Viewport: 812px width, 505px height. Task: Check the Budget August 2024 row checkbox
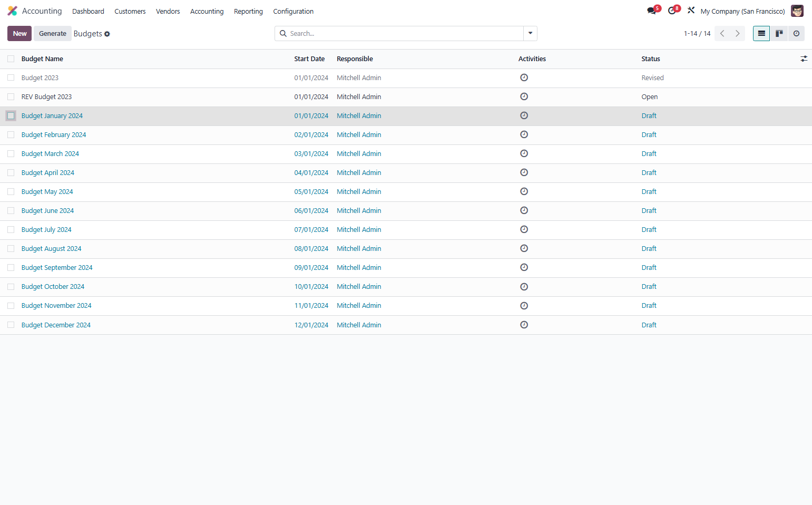coord(11,248)
